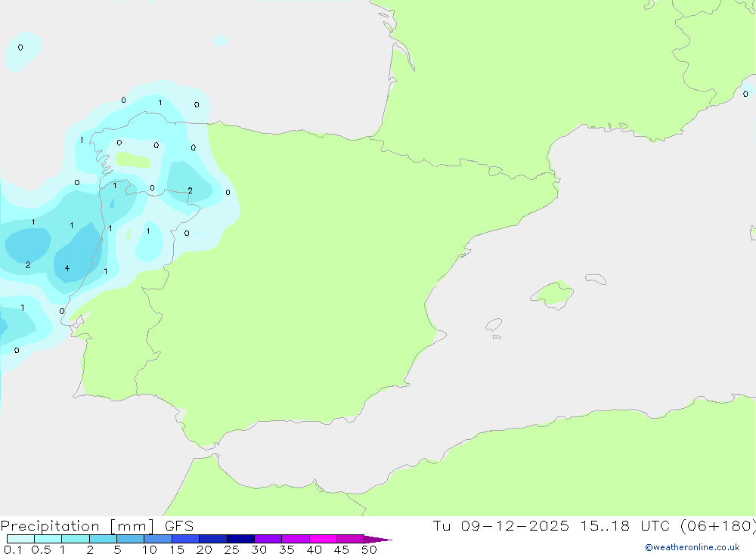The image size is (756, 554).
Task: Click the '0.1' legend scale number
Action: [x=13, y=549]
